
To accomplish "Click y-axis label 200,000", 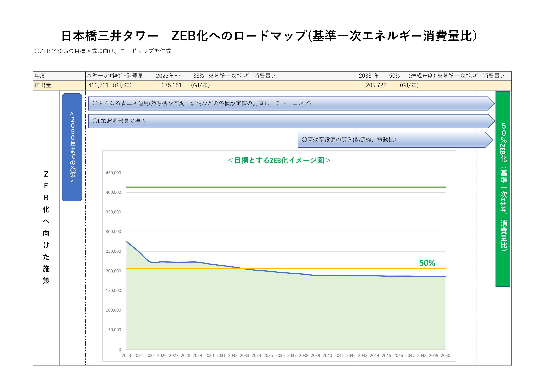I will (x=113, y=271).
